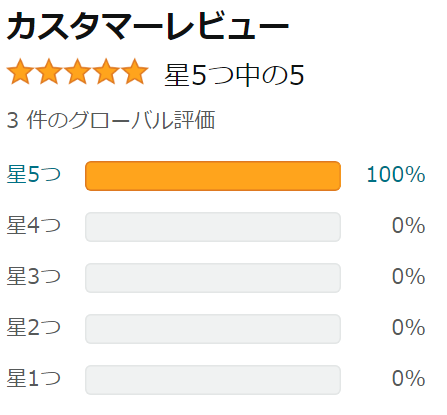The image size is (447, 415).
Task: Select the full orange 5-star bar
Action: point(213,176)
